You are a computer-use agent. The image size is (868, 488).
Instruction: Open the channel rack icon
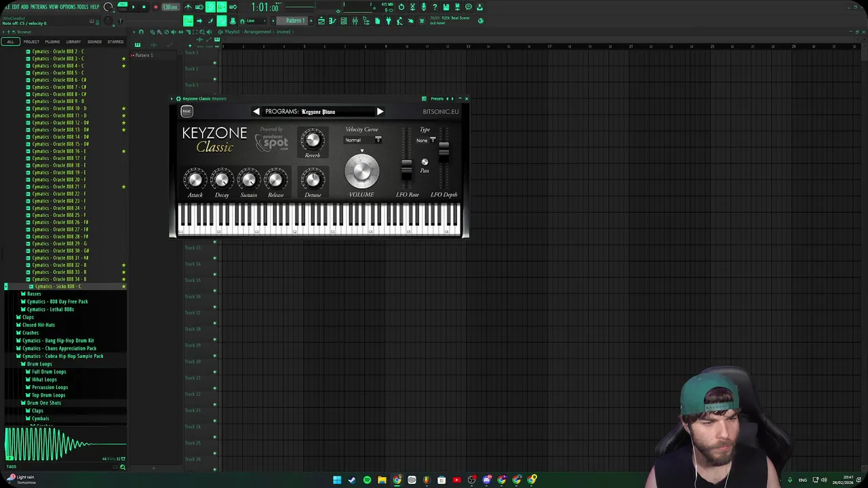344,20
